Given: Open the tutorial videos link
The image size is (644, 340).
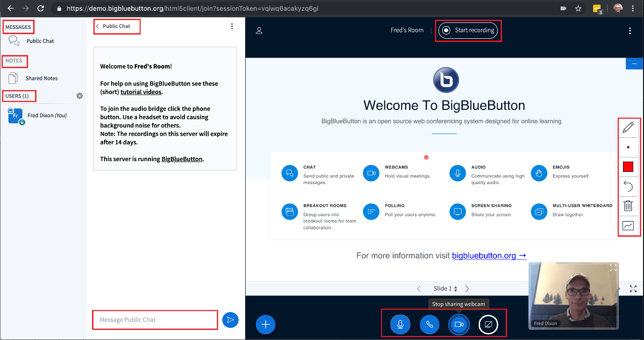Looking at the screenshot, I should coord(142,92).
